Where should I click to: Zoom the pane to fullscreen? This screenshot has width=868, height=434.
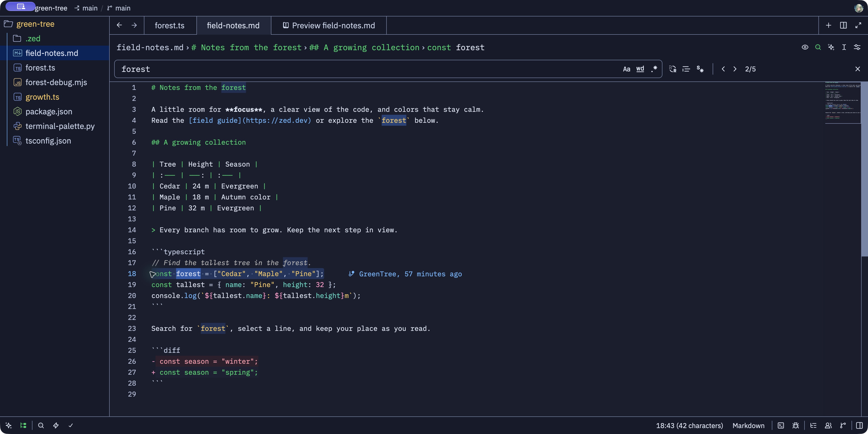[858, 25]
